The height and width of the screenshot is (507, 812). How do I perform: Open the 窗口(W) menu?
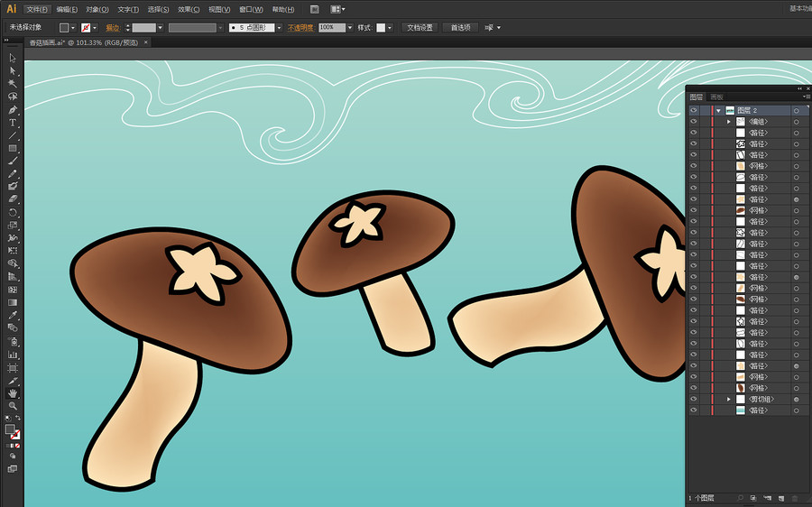[251, 9]
